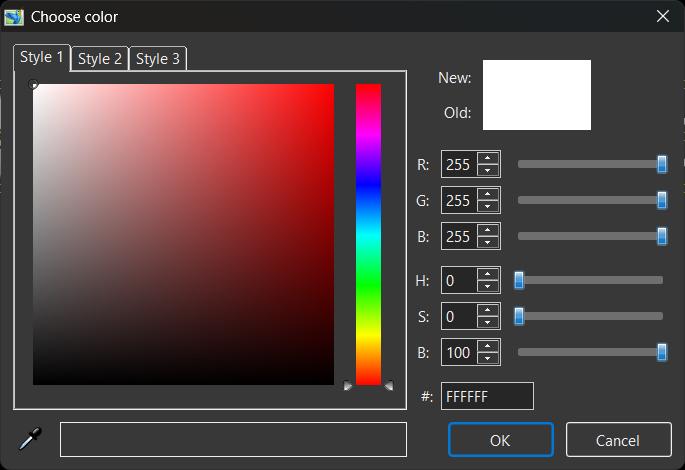Viewport: 685px width, 470px height.
Task: Pick the eyedropper color sampler tool
Action: click(30, 438)
